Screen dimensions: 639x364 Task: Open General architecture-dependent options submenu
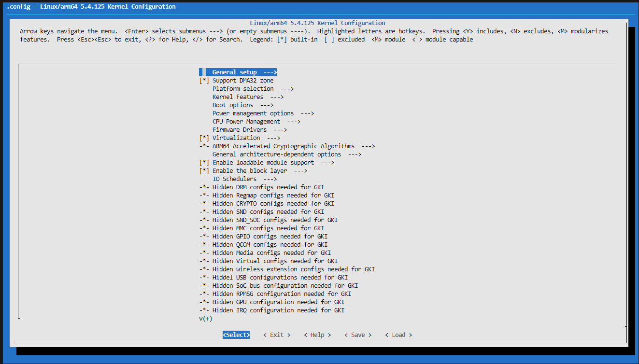[287, 154]
